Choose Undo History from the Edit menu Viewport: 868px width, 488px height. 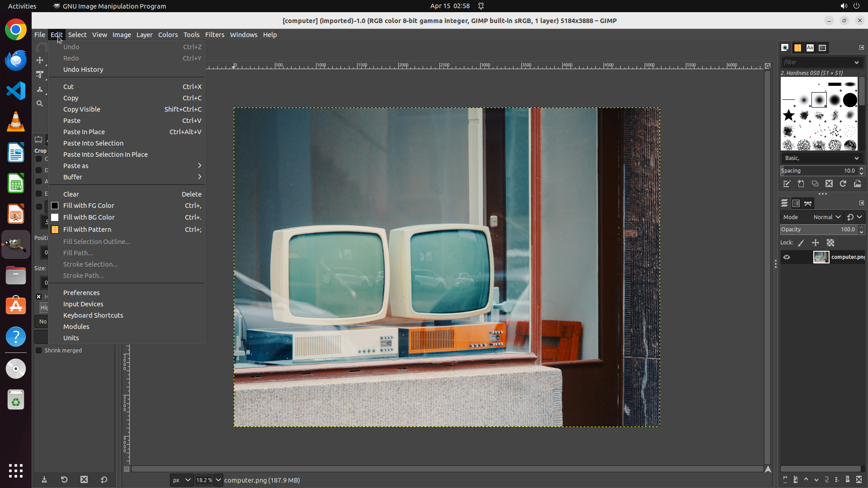tap(83, 69)
